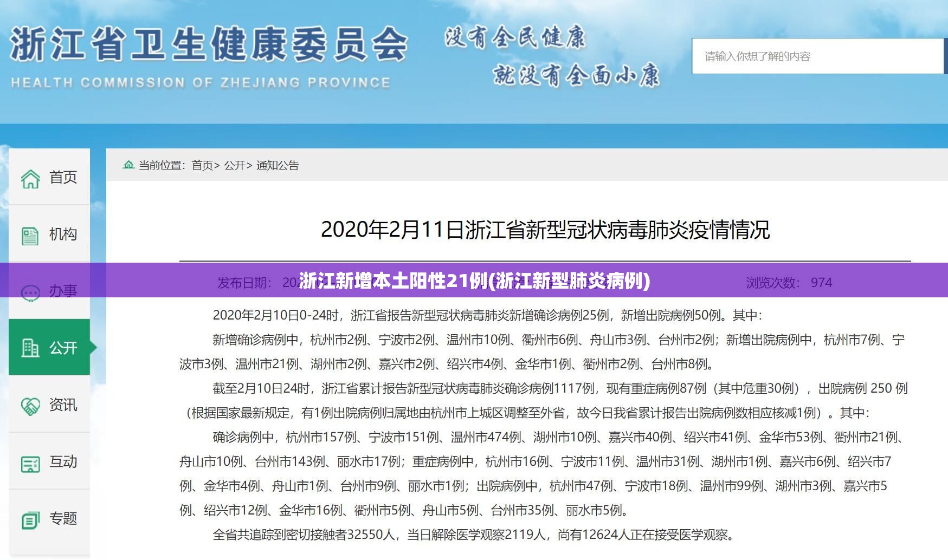
Task: Click the handshake heart icon next to 资讯
Action: 30,406
